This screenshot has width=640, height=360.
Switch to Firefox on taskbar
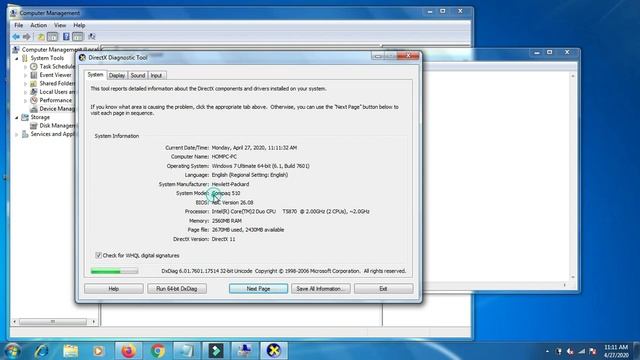click(129, 351)
